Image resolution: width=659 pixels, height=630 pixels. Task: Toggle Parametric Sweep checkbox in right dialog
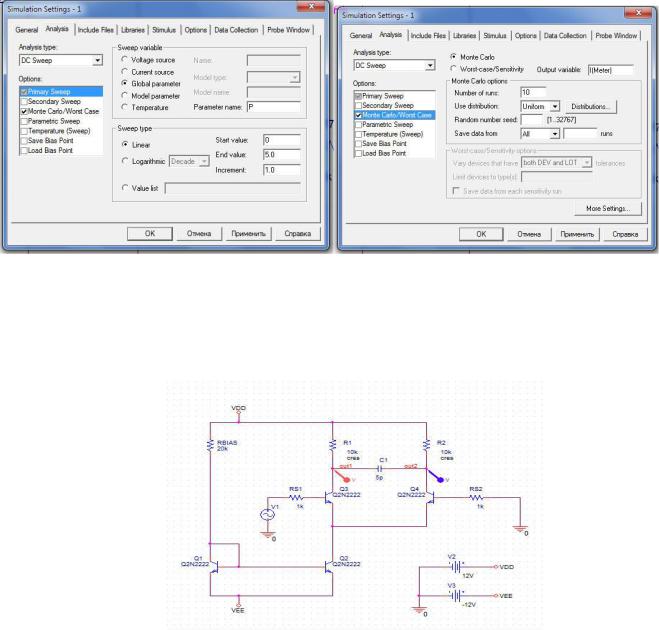click(358, 125)
